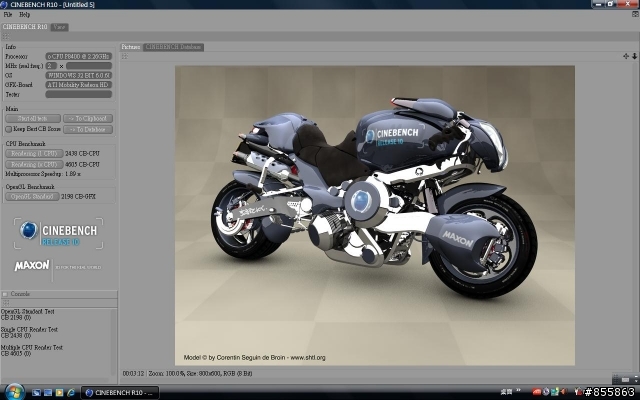
Task: Launch Media Player from quick launch
Action: [59, 393]
